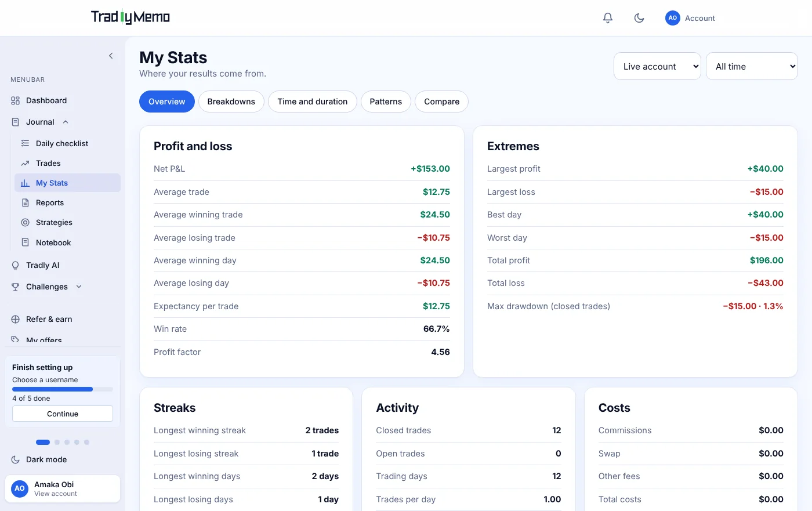Select the Overview tab

click(x=167, y=102)
